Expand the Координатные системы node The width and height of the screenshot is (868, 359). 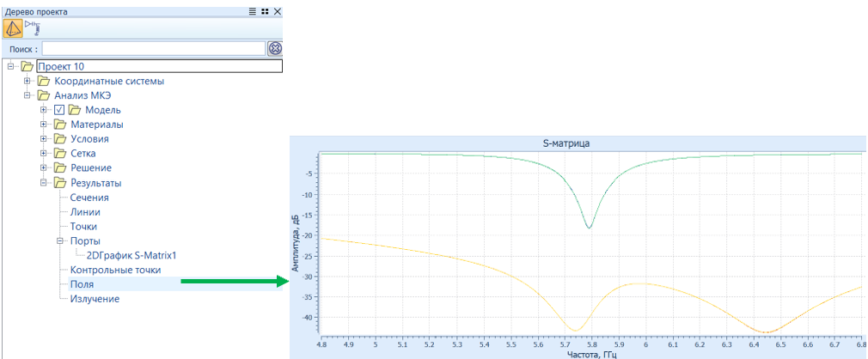pos(28,81)
